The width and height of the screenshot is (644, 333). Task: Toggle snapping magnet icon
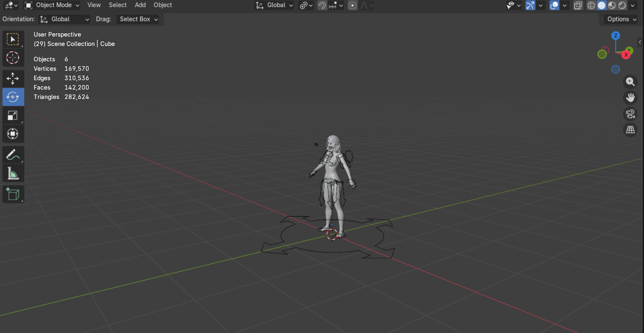pyautogui.click(x=322, y=5)
